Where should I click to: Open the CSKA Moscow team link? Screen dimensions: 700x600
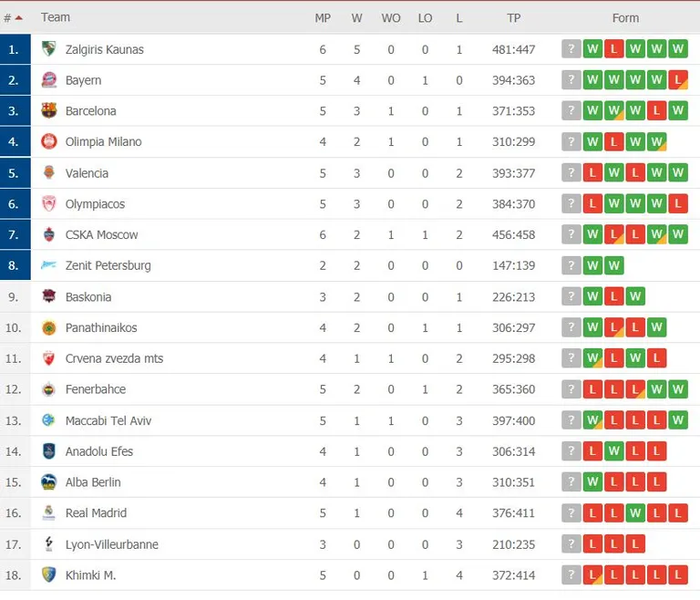click(101, 234)
